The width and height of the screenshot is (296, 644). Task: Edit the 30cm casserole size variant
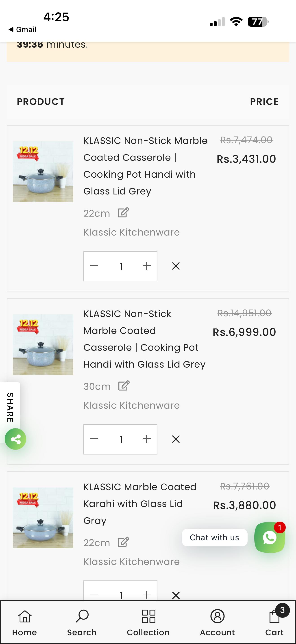[124, 386]
